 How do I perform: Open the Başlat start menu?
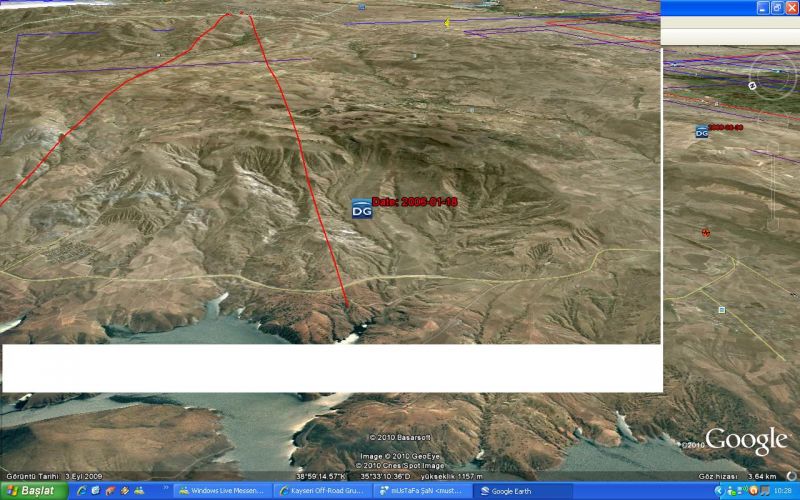(32, 491)
